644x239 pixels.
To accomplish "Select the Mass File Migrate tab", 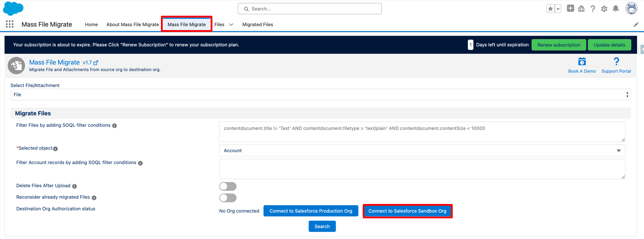I will (x=187, y=24).
